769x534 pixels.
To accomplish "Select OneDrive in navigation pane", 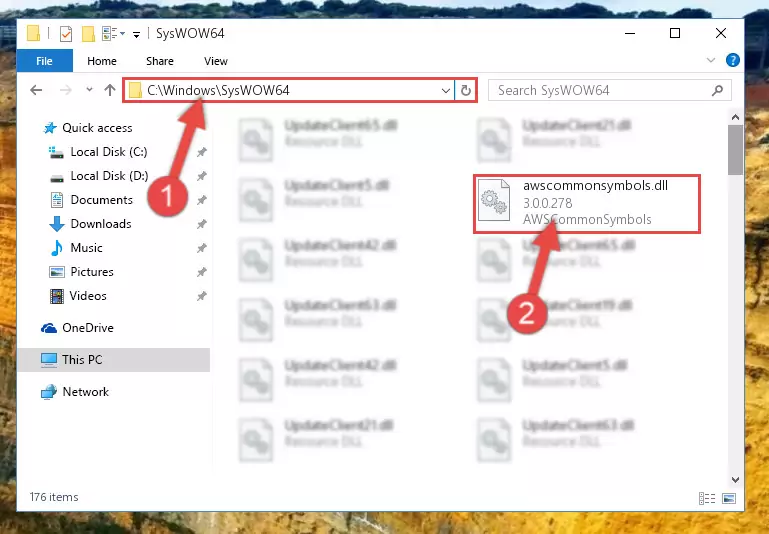I will point(88,328).
